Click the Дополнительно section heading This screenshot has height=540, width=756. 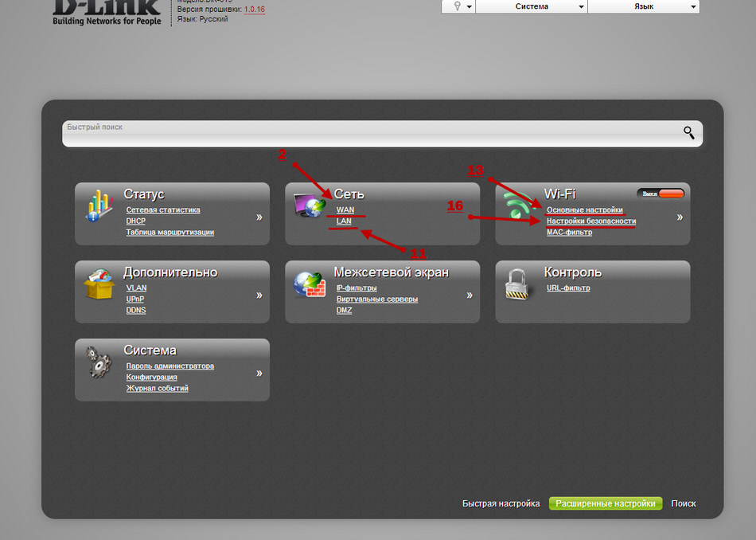[170, 272]
